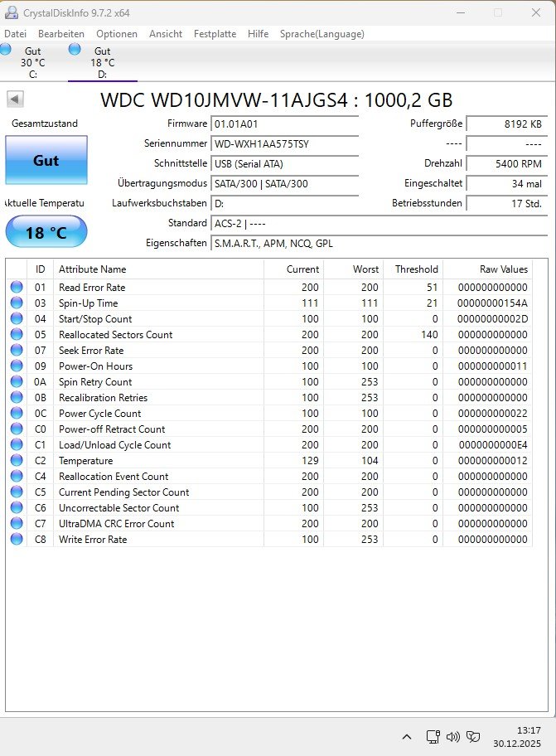
Task: Open the Hilfe menu
Action: pos(259,34)
